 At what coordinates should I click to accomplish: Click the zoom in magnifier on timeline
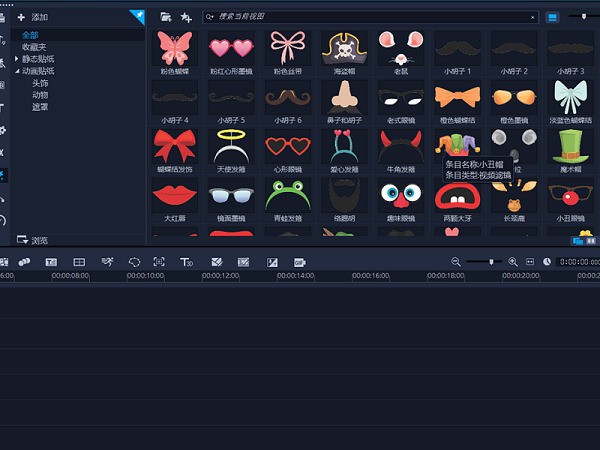click(513, 261)
